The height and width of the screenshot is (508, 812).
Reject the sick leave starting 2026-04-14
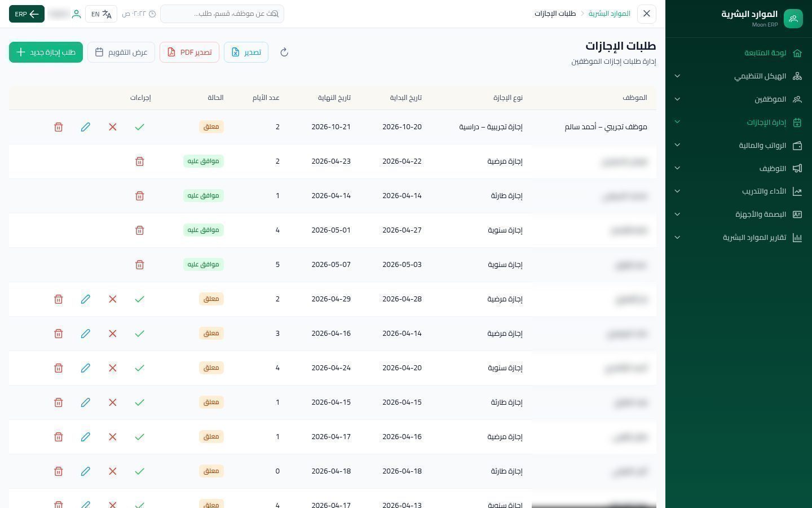(x=113, y=334)
